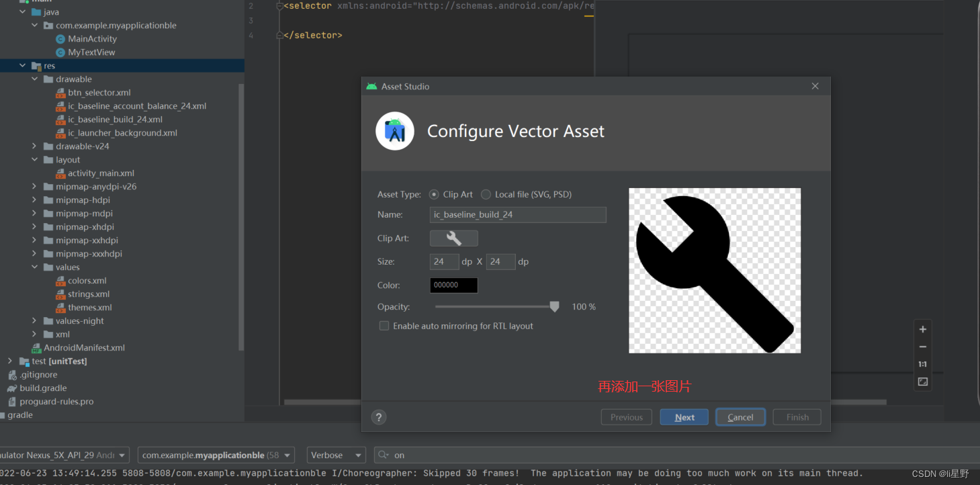Collapse the java folder
980x485 pixels.
(x=23, y=12)
